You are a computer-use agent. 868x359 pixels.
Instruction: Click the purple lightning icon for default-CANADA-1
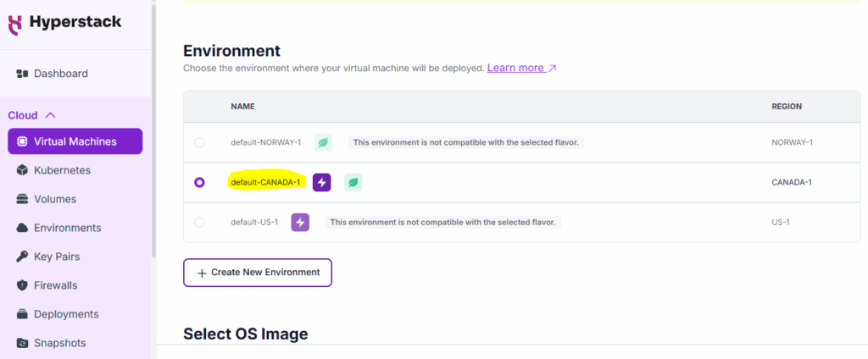click(321, 182)
